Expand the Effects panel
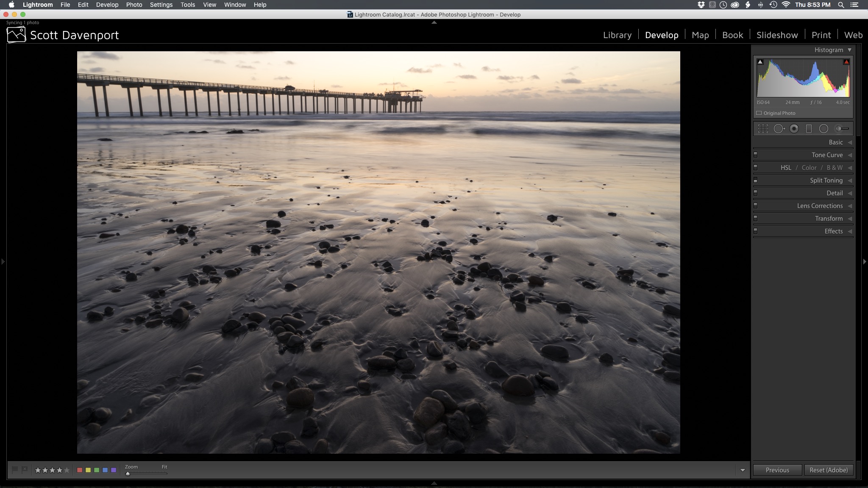868x488 pixels. tap(850, 232)
